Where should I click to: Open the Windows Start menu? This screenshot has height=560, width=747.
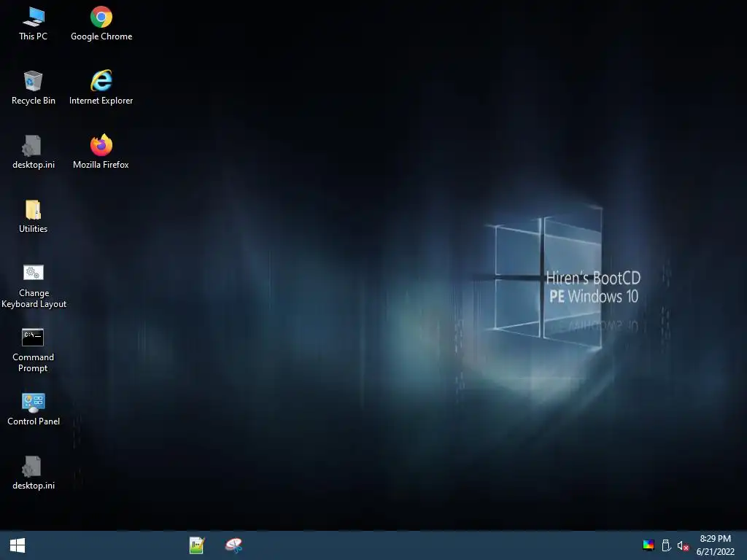click(x=18, y=545)
